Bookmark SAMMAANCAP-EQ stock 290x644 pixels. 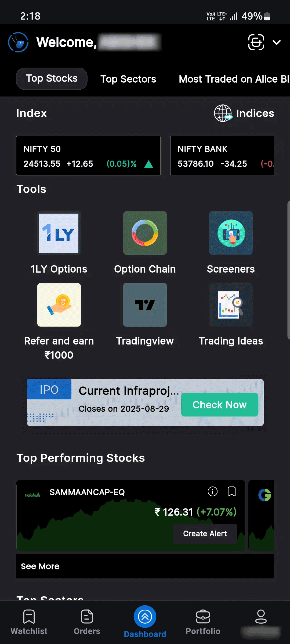231,492
